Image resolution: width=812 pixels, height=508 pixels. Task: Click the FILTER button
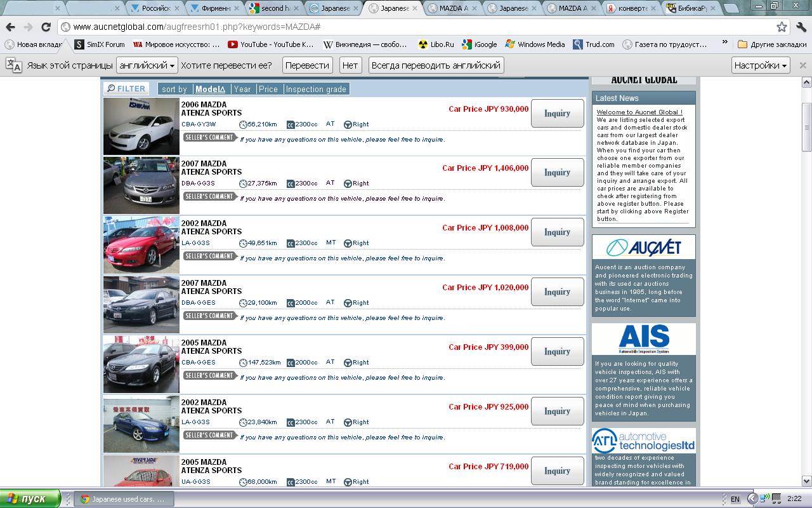point(126,89)
